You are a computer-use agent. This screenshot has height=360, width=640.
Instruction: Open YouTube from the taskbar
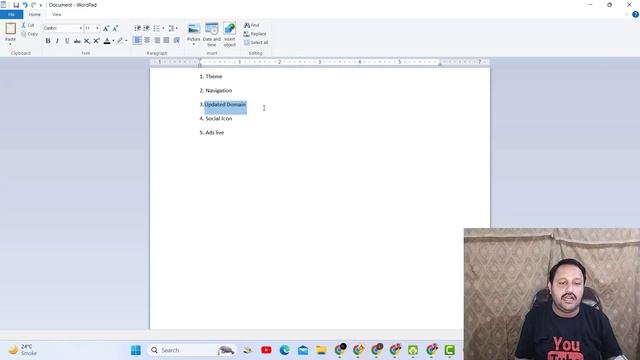click(266, 350)
